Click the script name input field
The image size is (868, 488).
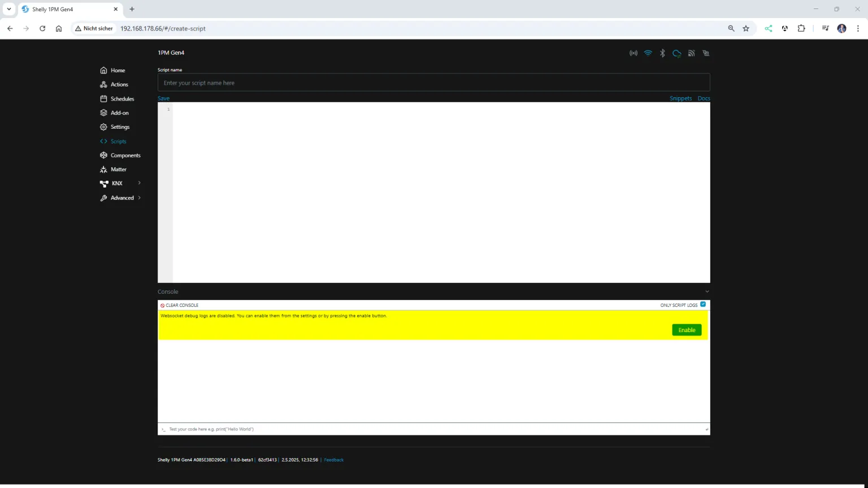click(433, 82)
